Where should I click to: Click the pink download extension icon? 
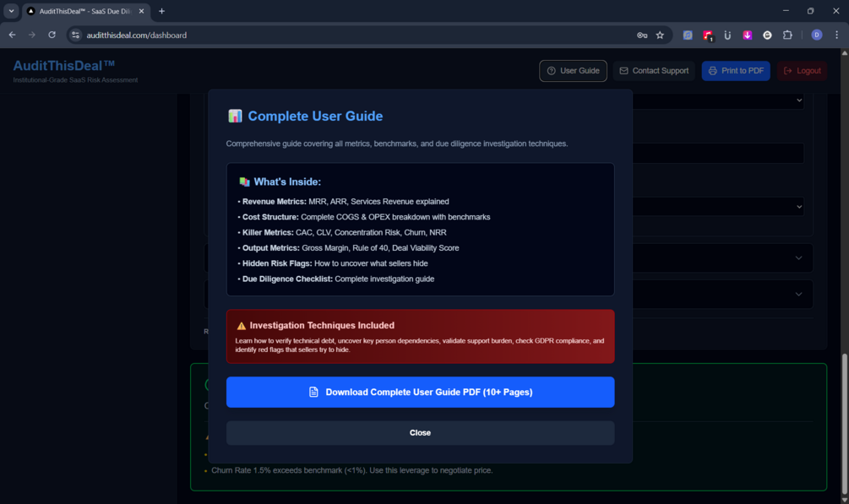click(748, 35)
